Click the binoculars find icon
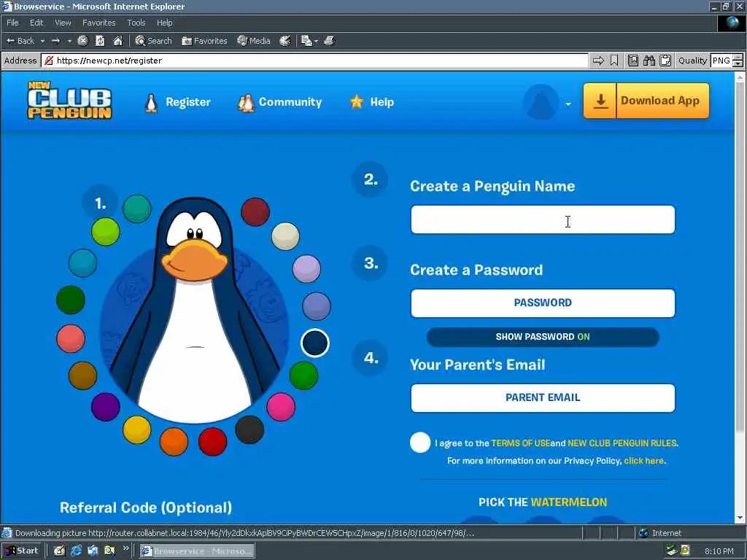This screenshot has width=747, height=560. click(x=649, y=61)
